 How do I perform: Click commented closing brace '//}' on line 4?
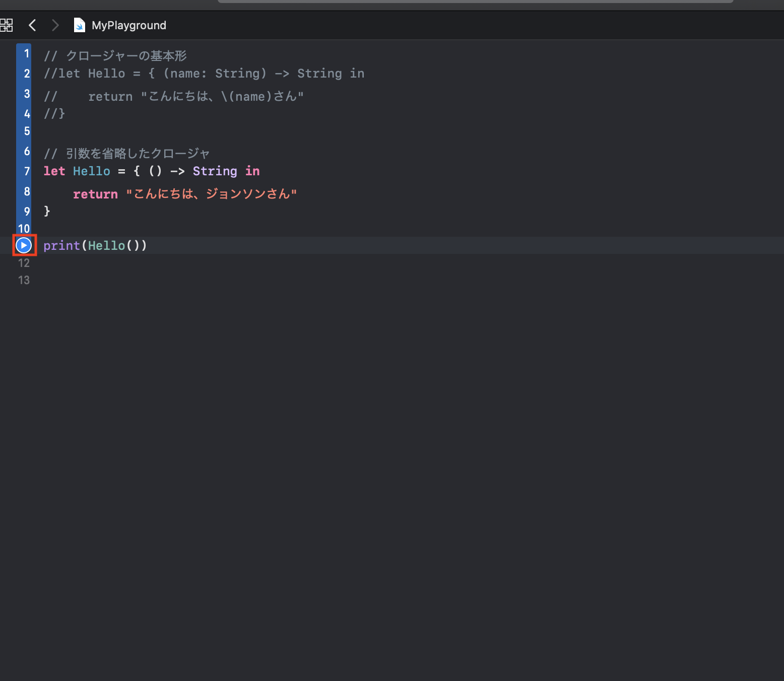[x=54, y=113]
